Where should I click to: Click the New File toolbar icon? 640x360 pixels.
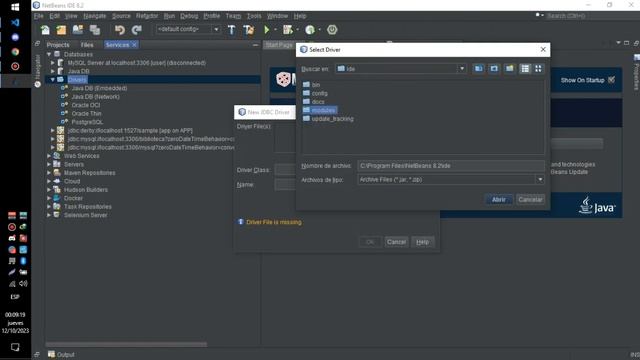click(45, 30)
